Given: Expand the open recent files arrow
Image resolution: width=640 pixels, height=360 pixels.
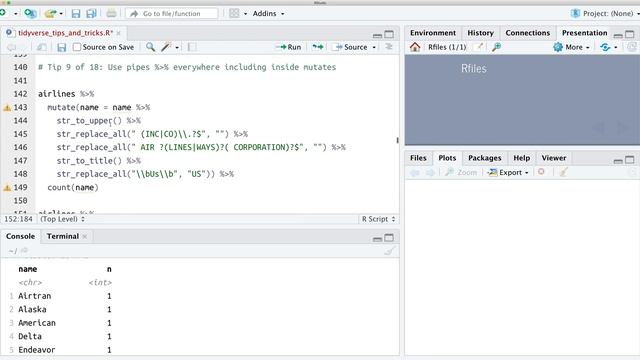Looking at the screenshot, I should (61, 13).
